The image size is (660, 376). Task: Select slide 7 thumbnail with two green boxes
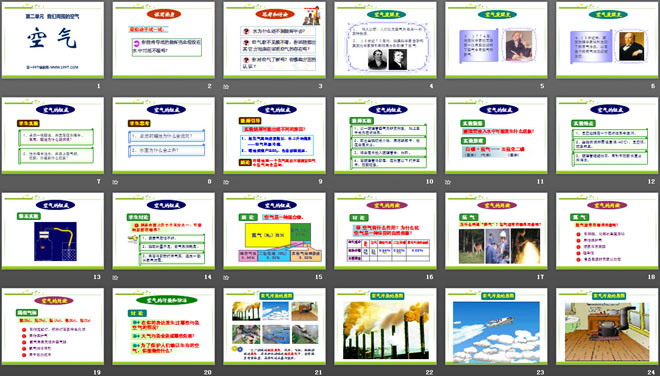coord(53,135)
